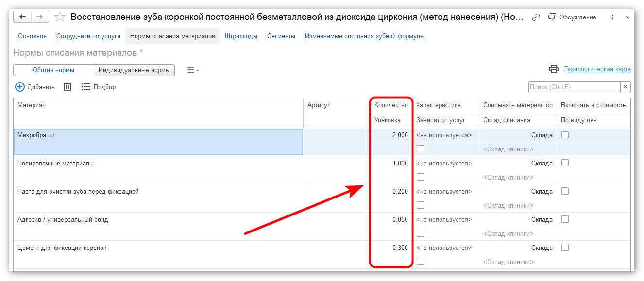Toggle Зависит от услуг checkbox for Адгезив
This screenshot has height=281, width=644.
coord(420,233)
